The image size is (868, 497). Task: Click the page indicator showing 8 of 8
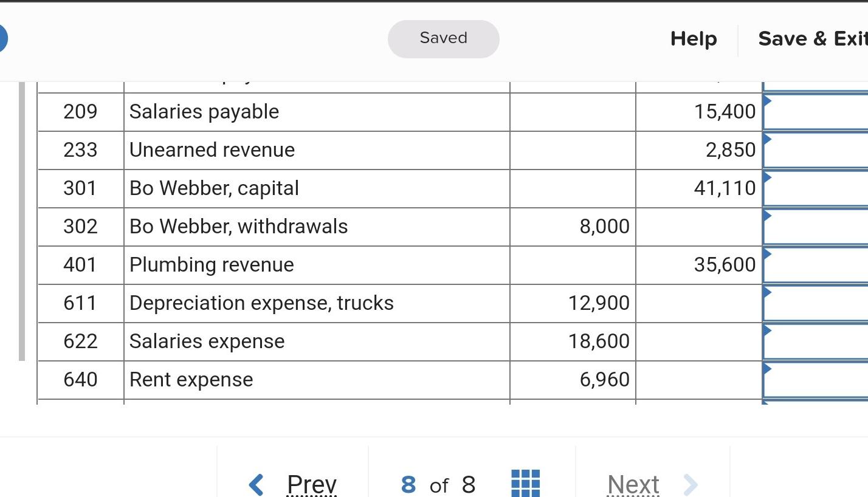click(x=438, y=484)
